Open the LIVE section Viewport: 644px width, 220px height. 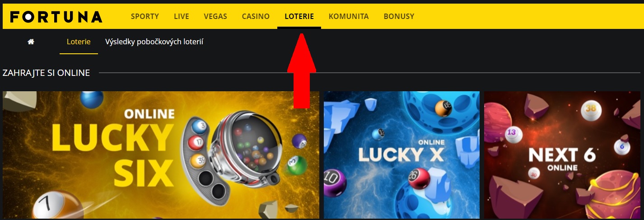[x=182, y=16]
